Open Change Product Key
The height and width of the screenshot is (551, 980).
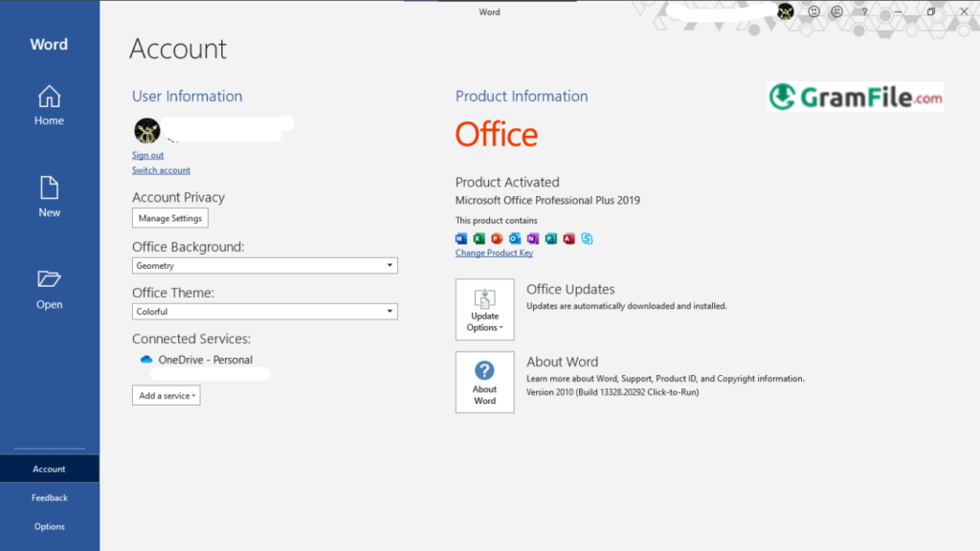coord(494,253)
